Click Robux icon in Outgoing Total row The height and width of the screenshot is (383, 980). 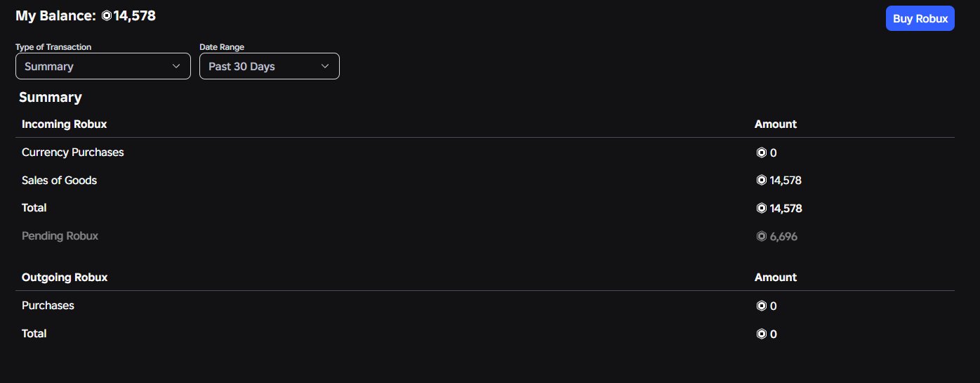pos(761,334)
